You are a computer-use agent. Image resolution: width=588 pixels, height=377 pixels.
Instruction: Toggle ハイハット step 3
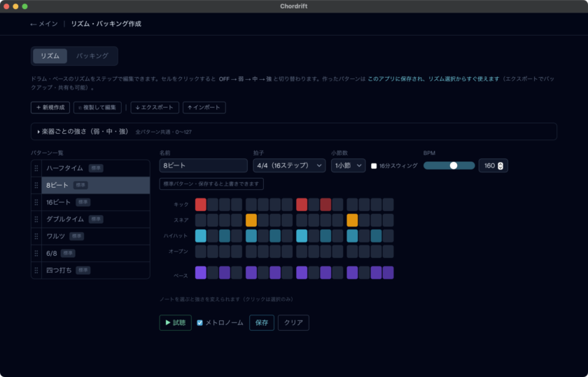225,236
